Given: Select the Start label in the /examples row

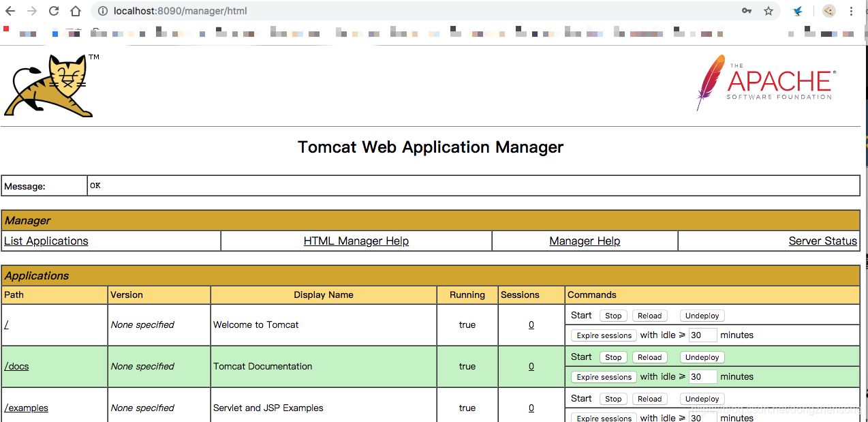Looking at the screenshot, I should pyautogui.click(x=581, y=398).
